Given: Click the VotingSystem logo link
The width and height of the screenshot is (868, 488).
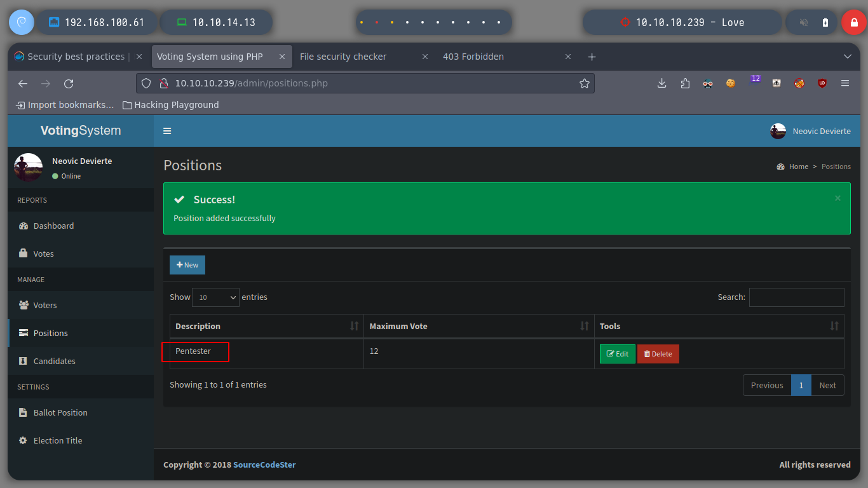Looking at the screenshot, I should tap(81, 131).
